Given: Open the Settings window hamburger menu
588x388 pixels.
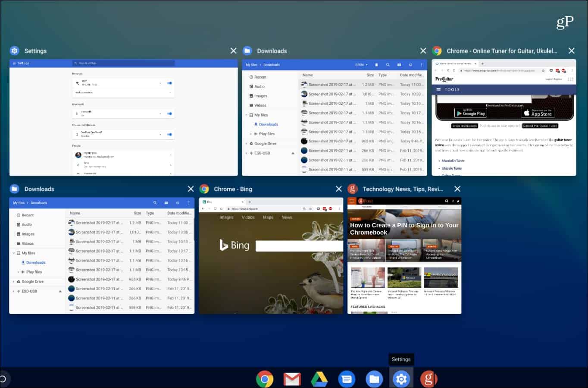Looking at the screenshot, I should (14, 63).
